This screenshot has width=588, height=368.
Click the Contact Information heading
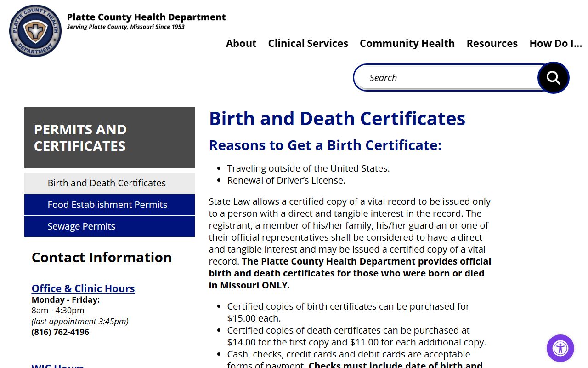[102, 258]
